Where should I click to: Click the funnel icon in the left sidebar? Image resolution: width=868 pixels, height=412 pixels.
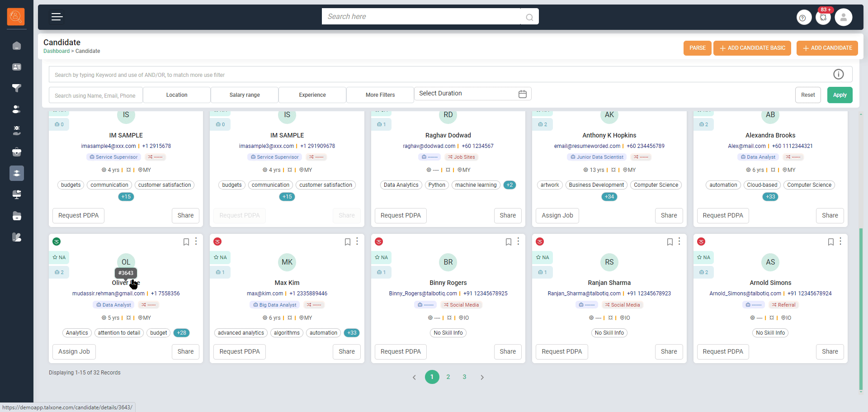tap(17, 88)
